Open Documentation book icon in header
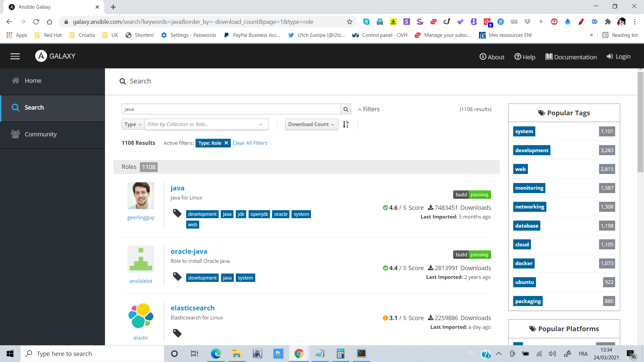The height and width of the screenshot is (362, 644). point(549,57)
